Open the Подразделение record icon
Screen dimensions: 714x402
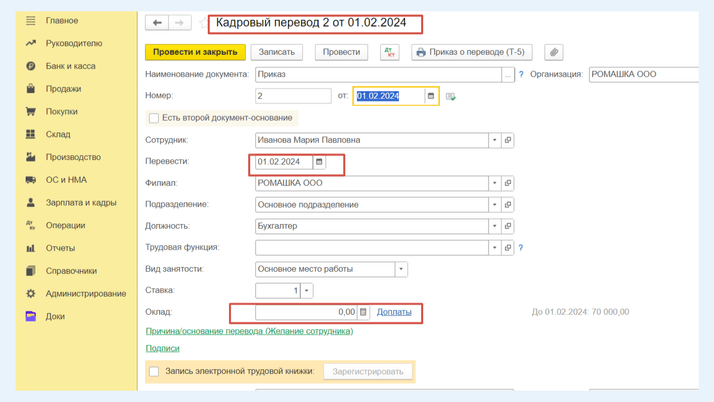508,205
